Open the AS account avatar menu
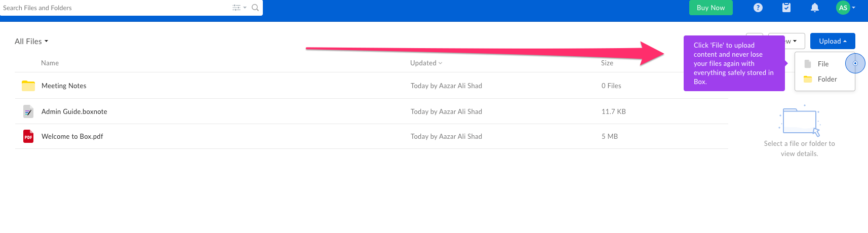Image resolution: width=868 pixels, height=233 pixels. pyautogui.click(x=846, y=8)
